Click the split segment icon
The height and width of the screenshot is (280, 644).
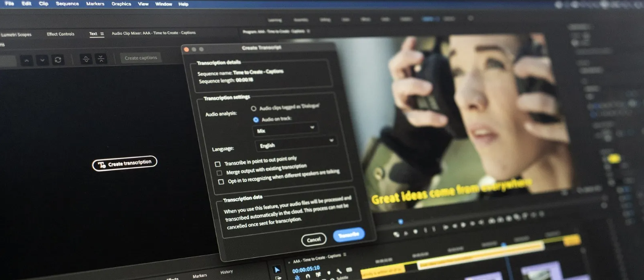click(86, 59)
